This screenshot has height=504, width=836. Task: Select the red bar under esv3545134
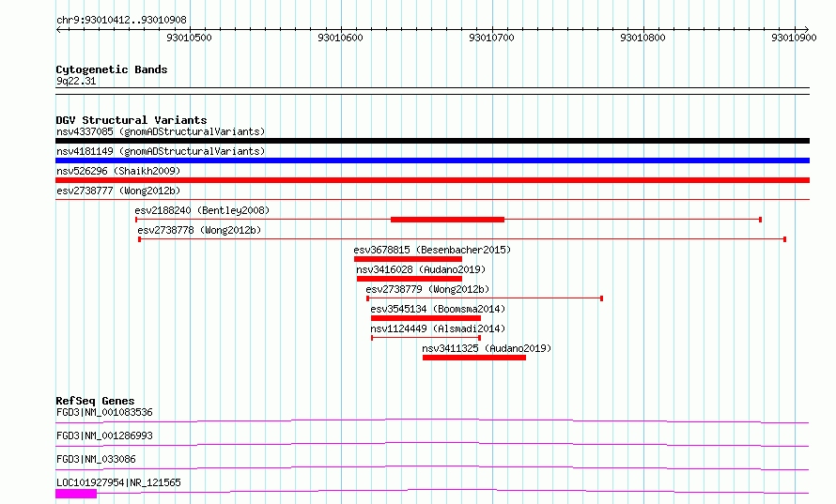[426, 318]
